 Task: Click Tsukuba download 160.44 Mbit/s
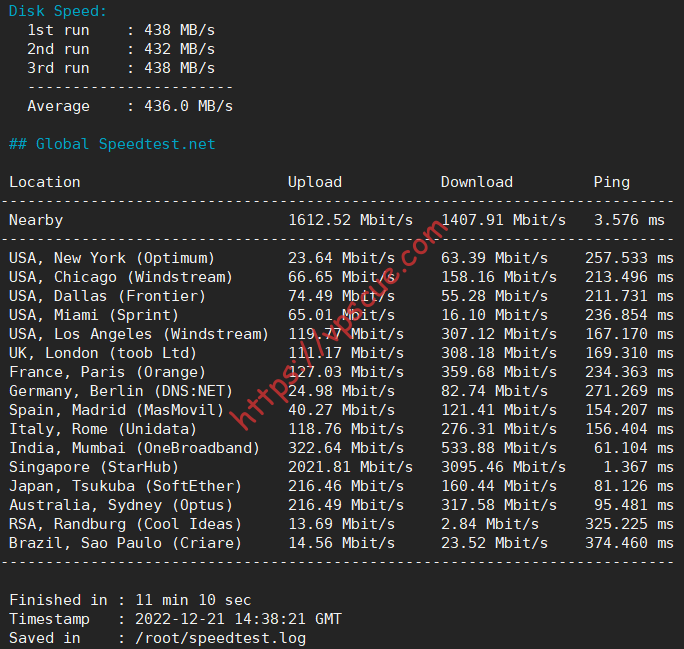(499, 486)
